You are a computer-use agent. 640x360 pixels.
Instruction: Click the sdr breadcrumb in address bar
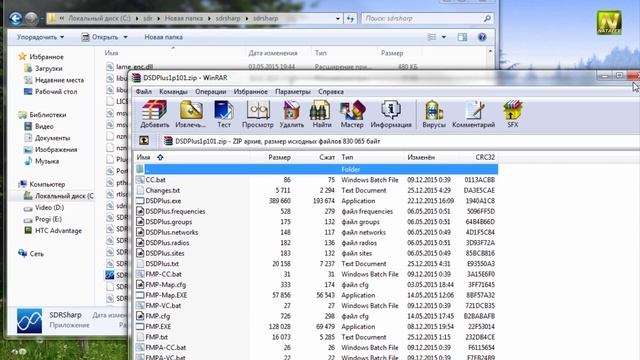tap(148, 18)
